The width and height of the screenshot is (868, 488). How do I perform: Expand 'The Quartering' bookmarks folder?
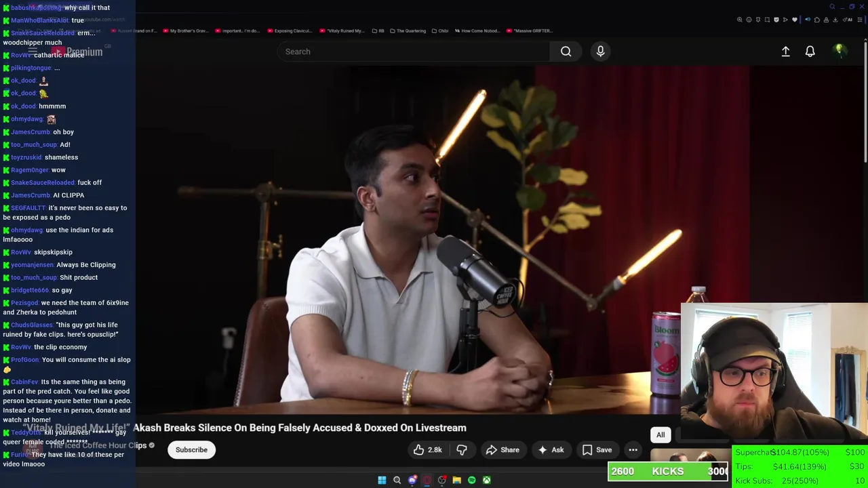[x=408, y=30]
